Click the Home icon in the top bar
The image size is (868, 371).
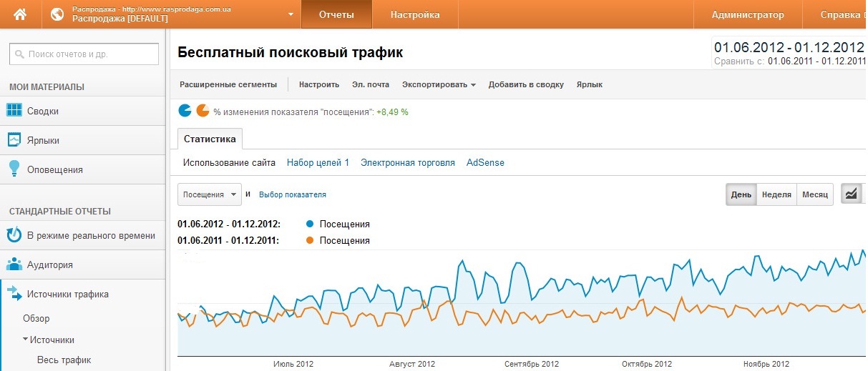pos(20,14)
